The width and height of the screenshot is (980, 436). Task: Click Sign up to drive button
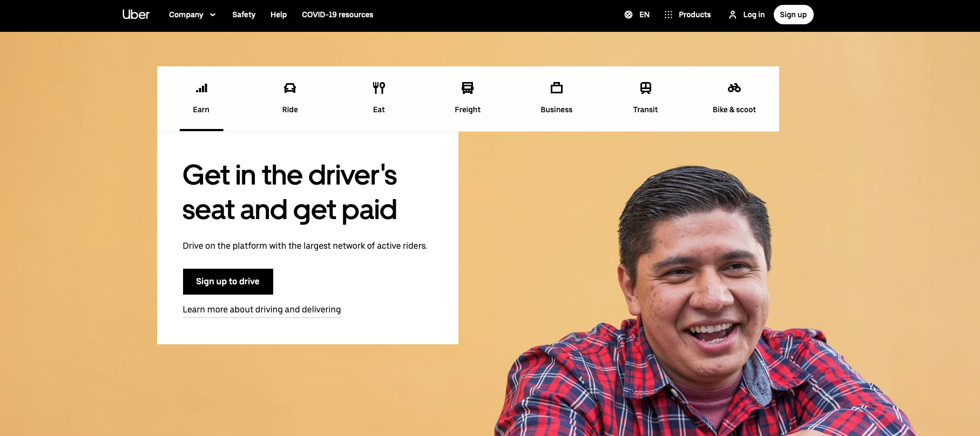(x=228, y=282)
